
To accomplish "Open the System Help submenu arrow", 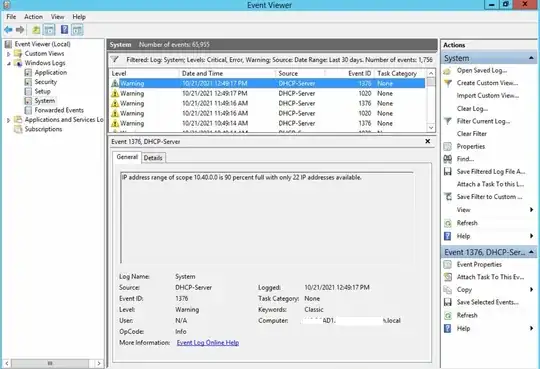I will (531, 236).
